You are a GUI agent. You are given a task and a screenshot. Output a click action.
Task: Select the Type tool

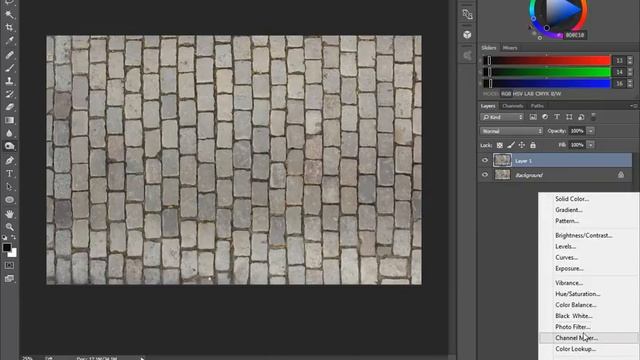pyautogui.click(x=9, y=173)
